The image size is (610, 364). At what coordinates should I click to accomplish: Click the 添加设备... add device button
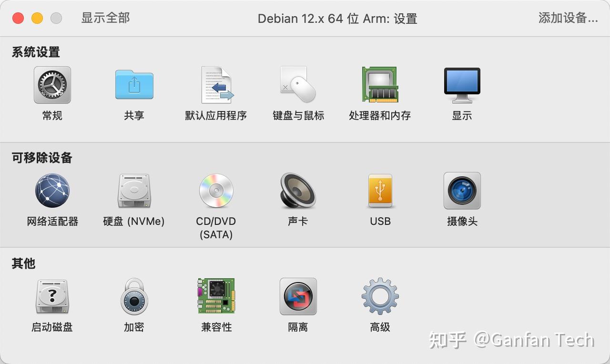pos(568,18)
